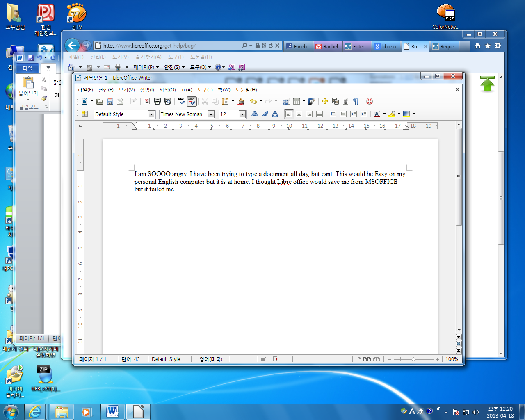Toggle Nonprinting Characters pilcrow button
The image size is (525, 420).
tap(356, 101)
